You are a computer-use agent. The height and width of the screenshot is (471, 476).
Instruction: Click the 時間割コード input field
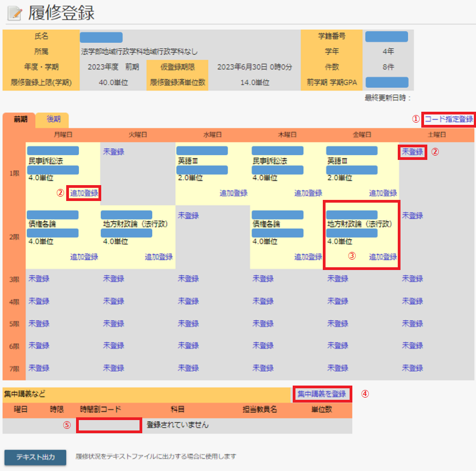click(108, 424)
